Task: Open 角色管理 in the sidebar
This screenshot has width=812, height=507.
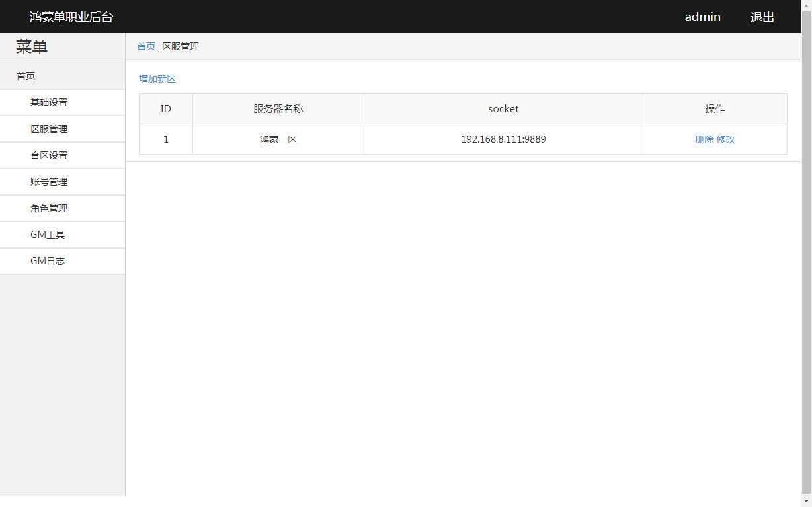Action: 48,208
